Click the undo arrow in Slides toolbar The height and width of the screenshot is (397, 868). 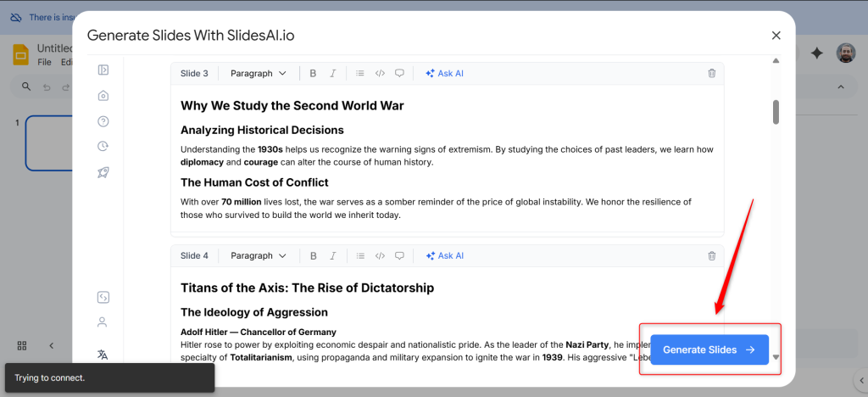pos(47,87)
